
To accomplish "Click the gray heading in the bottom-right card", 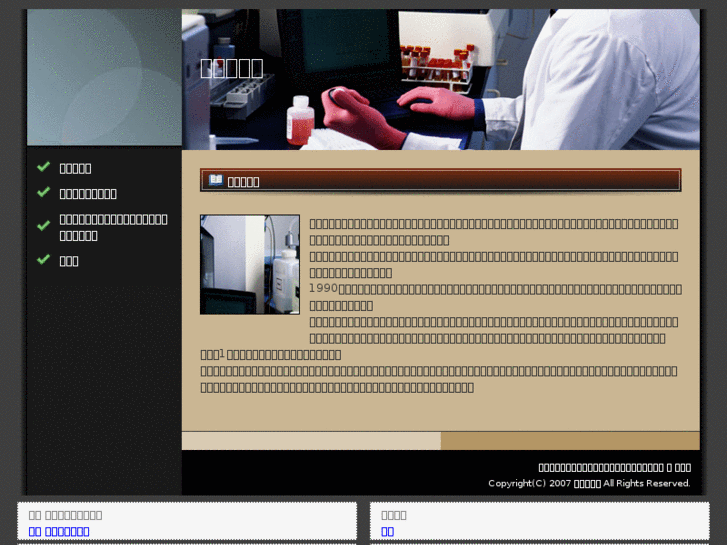I will (x=394, y=515).
